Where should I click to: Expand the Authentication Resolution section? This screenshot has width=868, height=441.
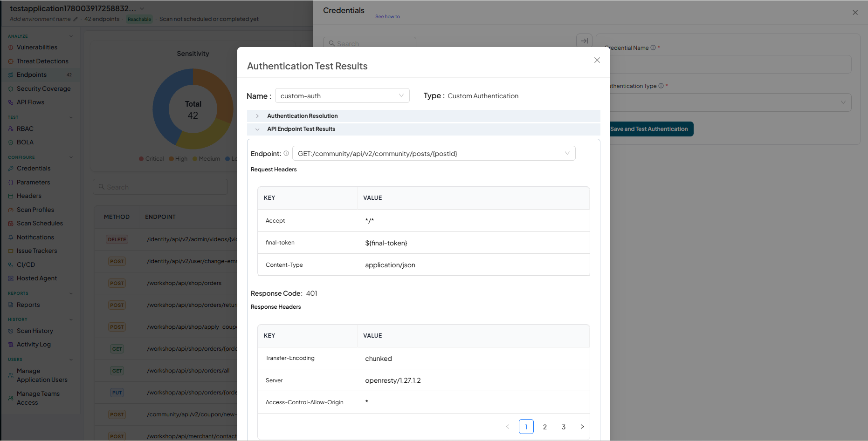[x=423, y=116]
